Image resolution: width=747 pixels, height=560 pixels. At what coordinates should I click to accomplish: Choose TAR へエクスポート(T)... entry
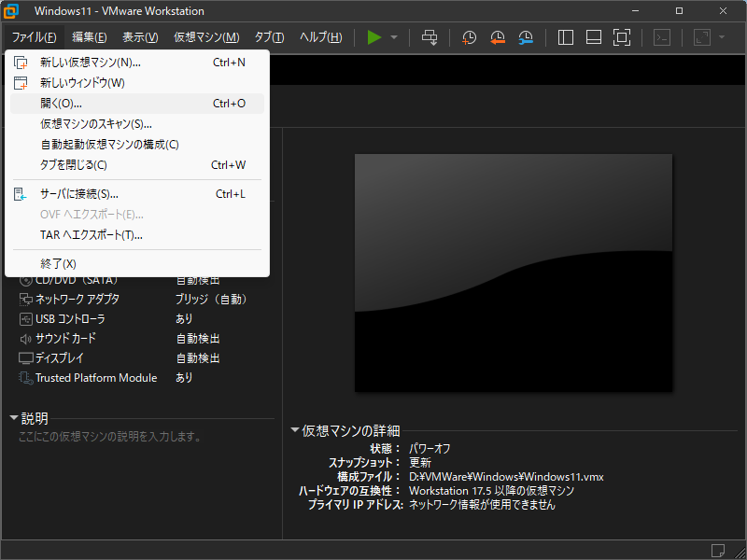[x=137, y=235]
